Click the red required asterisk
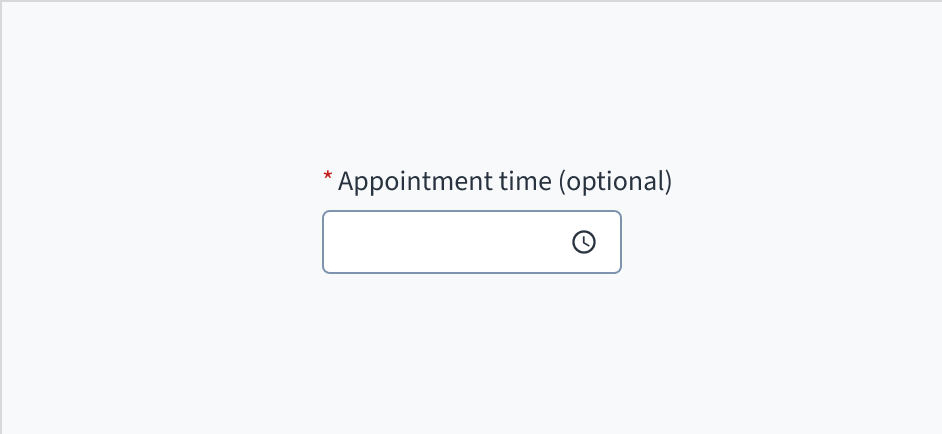Viewport: 942px width, 434px height. click(327, 178)
